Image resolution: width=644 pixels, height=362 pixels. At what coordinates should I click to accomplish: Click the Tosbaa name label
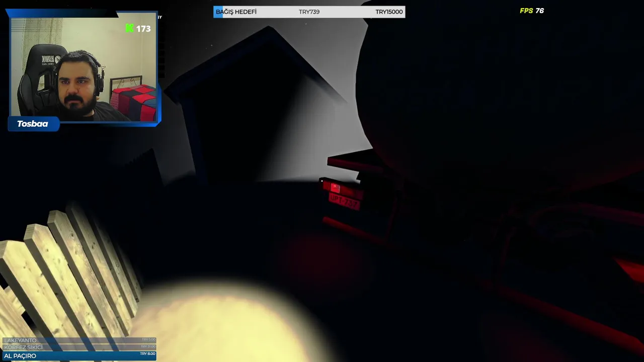(33, 124)
